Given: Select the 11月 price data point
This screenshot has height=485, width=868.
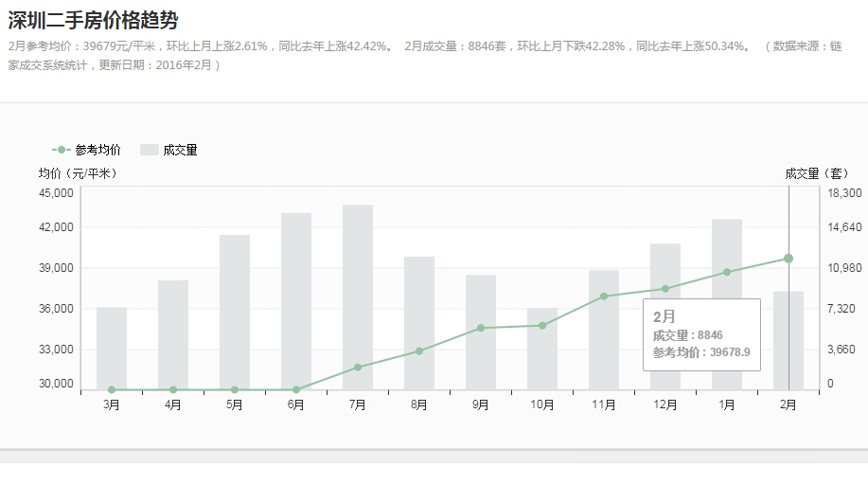Looking at the screenshot, I should coord(604,296).
